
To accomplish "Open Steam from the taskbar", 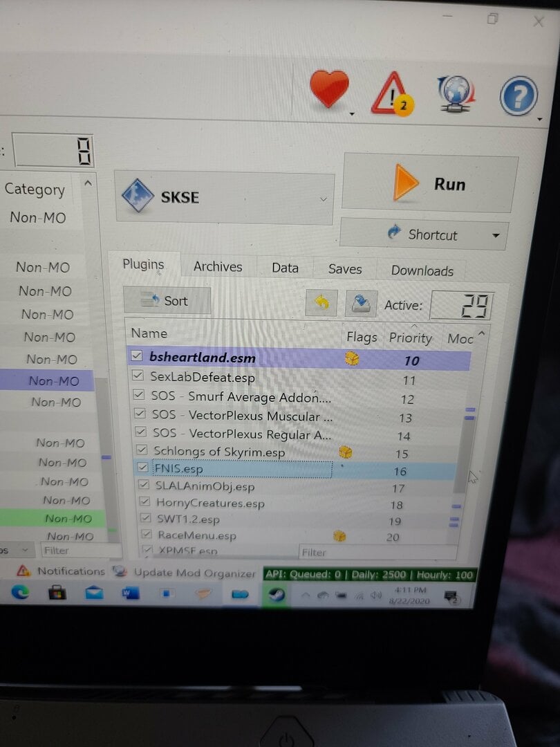I will (277, 595).
